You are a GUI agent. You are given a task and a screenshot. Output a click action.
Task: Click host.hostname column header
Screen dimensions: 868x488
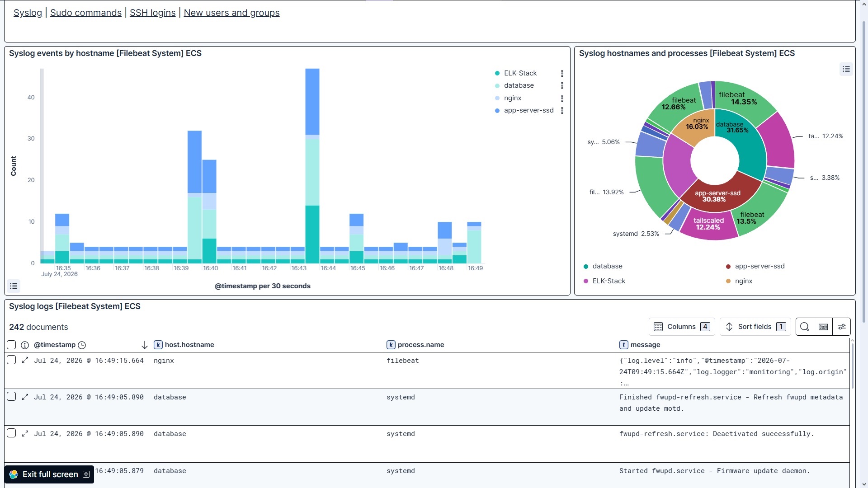tap(189, 345)
